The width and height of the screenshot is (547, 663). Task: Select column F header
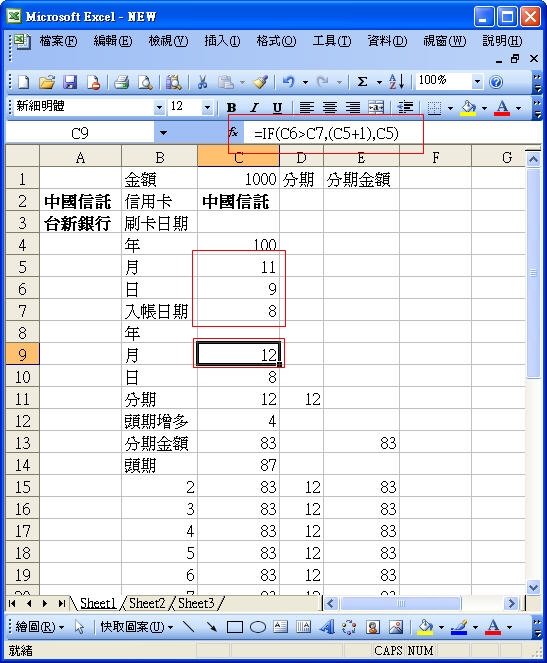coord(435,158)
